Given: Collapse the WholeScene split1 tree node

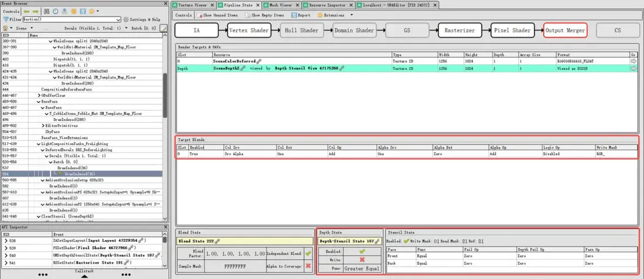Looking at the screenshot, I should tap(50, 42).
